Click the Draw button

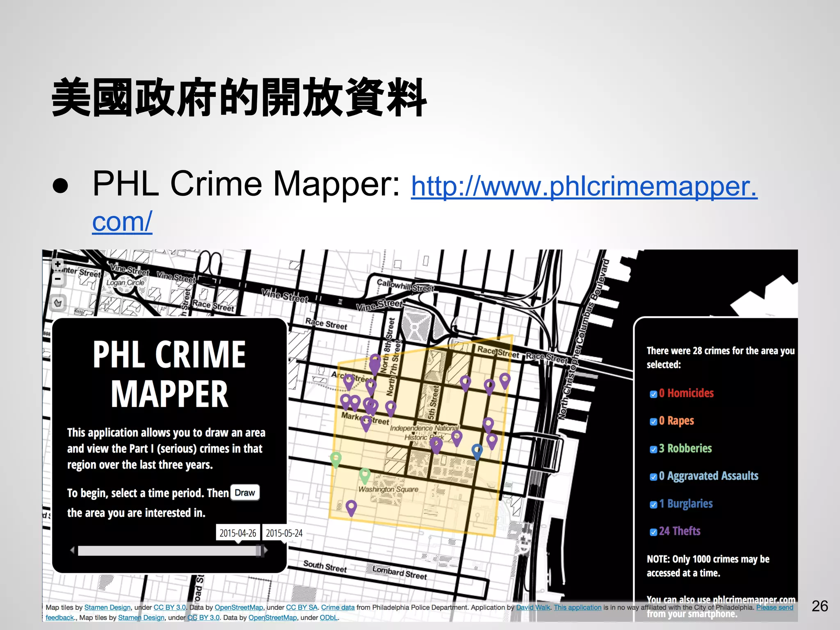(245, 493)
